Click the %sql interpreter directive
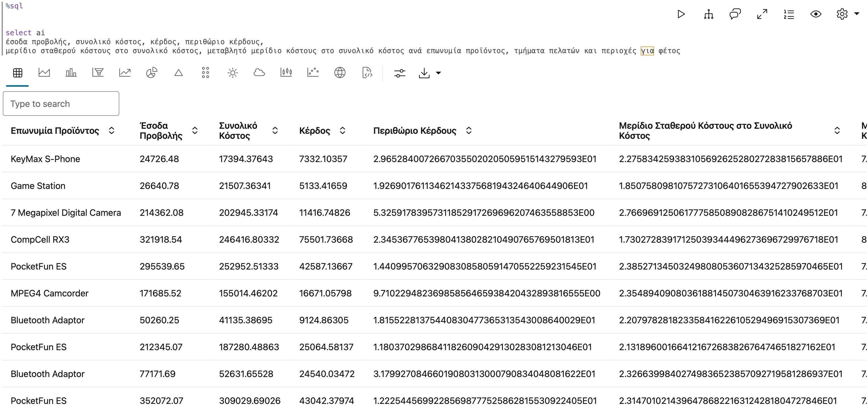 click(x=14, y=6)
